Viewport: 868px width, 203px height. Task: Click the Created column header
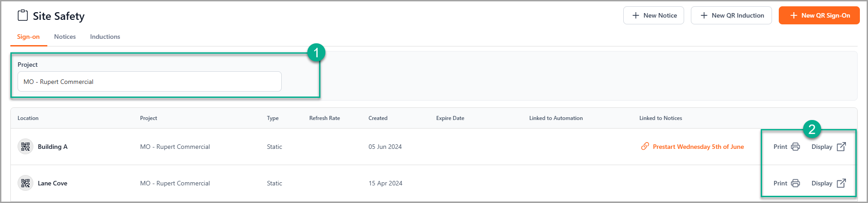click(x=378, y=118)
